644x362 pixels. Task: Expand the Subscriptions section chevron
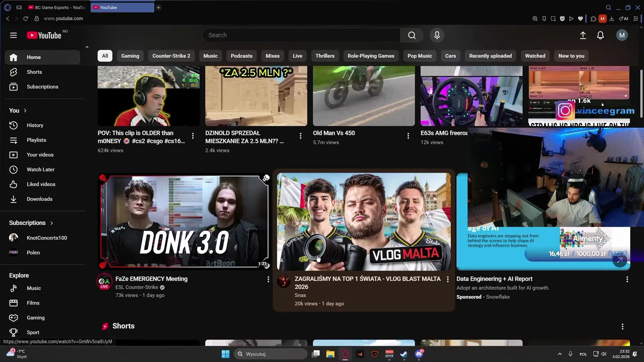(51, 223)
